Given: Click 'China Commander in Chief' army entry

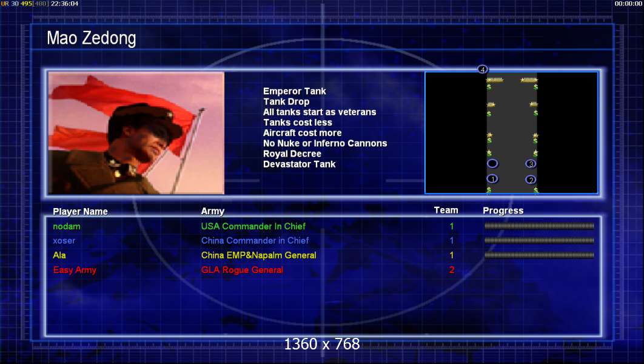Looking at the screenshot, I should coord(255,241).
